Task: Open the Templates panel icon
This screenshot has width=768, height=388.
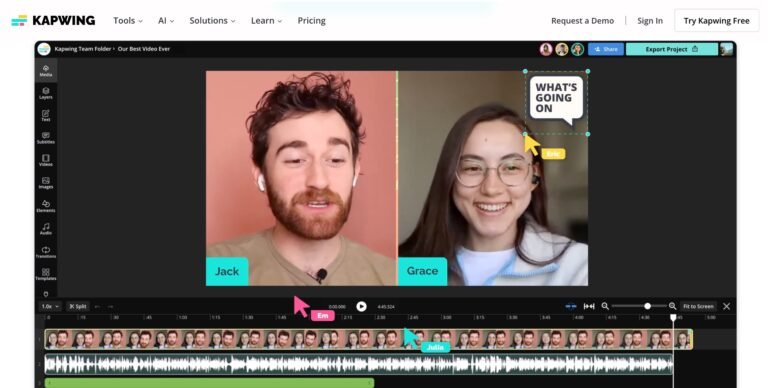Action: [46, 274]
